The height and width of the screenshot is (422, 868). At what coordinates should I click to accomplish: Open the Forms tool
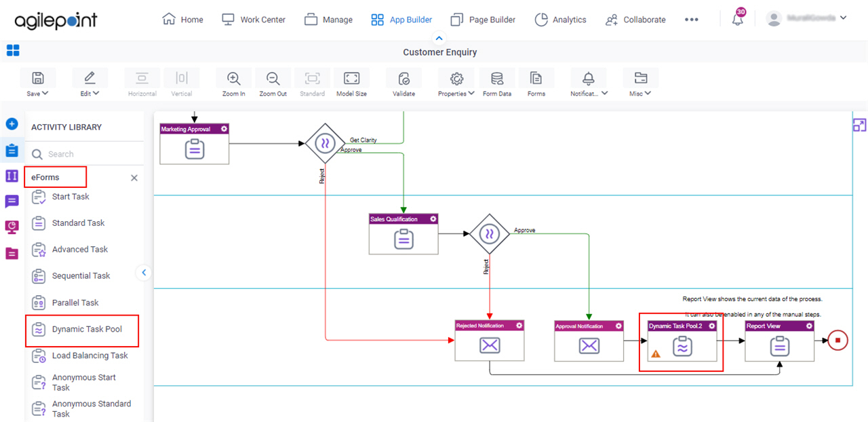[536, 83]
